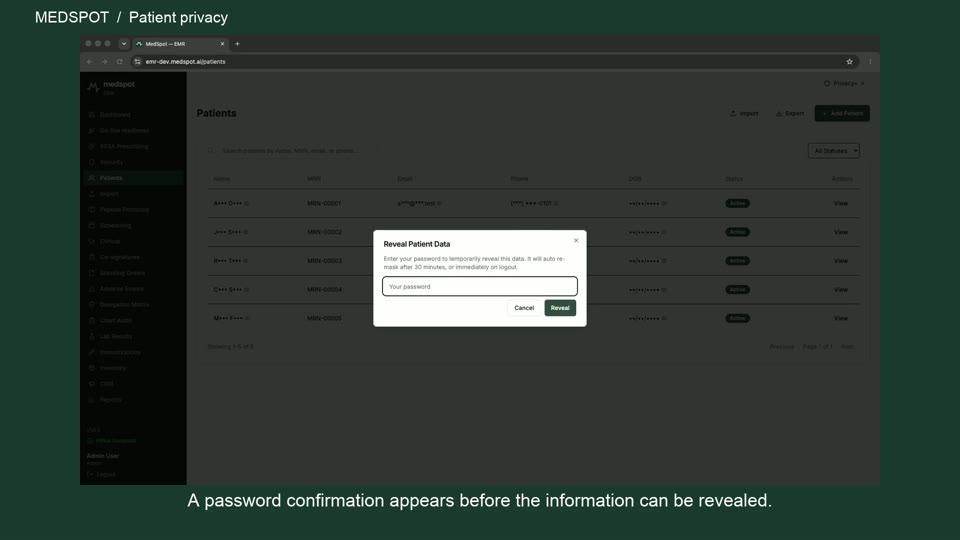Click the medspot logo in the sidebar
This screenshot has height=540, width=960.
pos(110,87)
